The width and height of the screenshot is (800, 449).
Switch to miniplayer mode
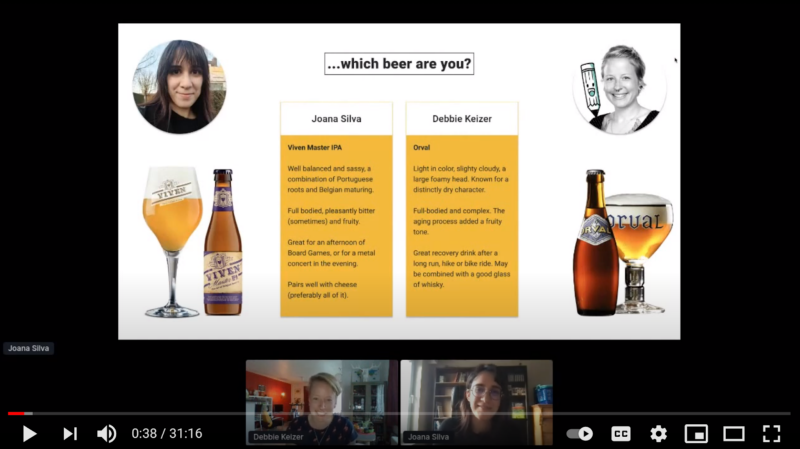tap(696, 434)
